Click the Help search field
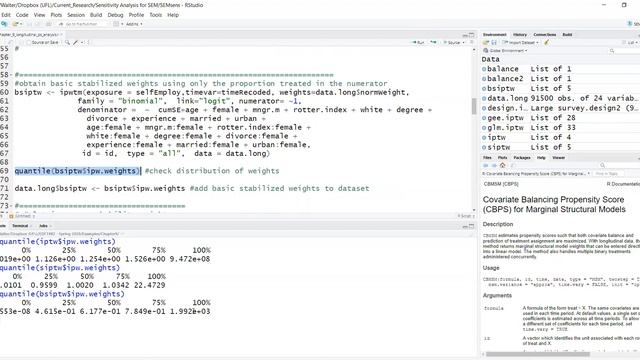 click(x=620, y=165)
